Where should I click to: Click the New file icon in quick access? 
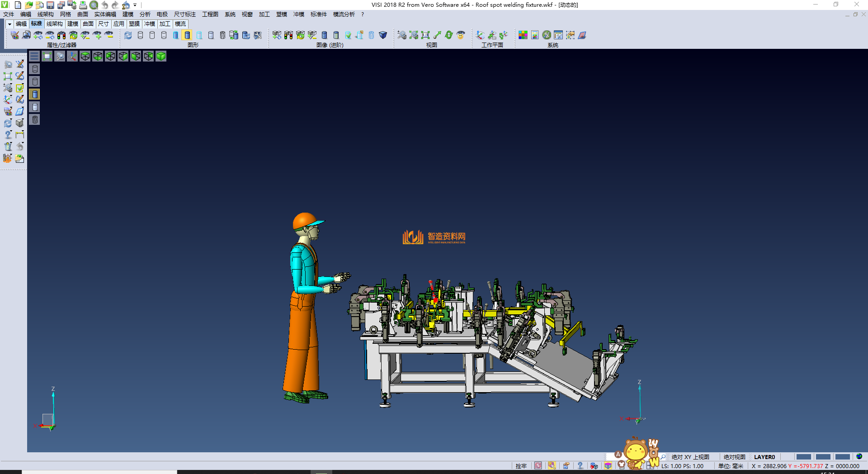pyautogui.click(x=18, y=5)
